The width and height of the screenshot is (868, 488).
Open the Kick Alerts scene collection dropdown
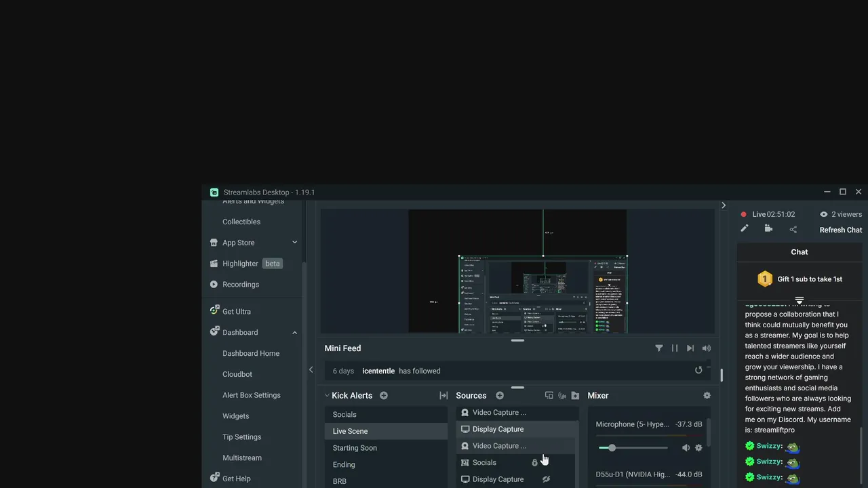(348, 396)
